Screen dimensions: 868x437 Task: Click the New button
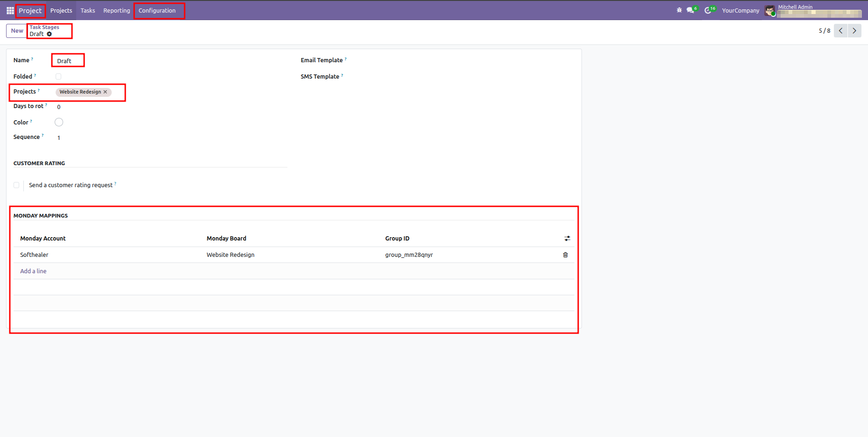tap(17, 31)
